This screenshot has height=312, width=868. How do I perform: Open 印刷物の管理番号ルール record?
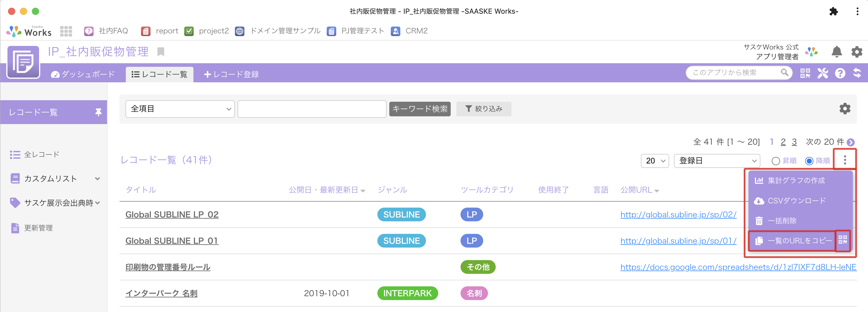point(168,267)
